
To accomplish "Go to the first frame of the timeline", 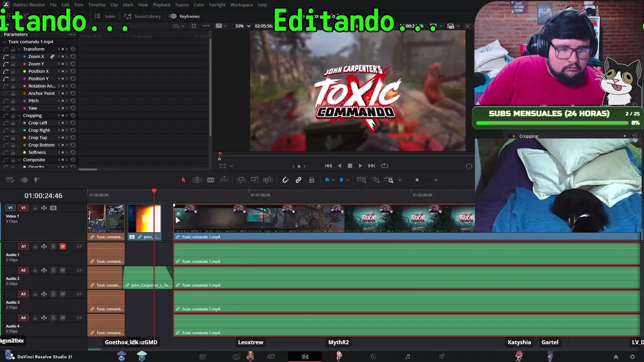I will pyautogui.click(x=328, y=166).
